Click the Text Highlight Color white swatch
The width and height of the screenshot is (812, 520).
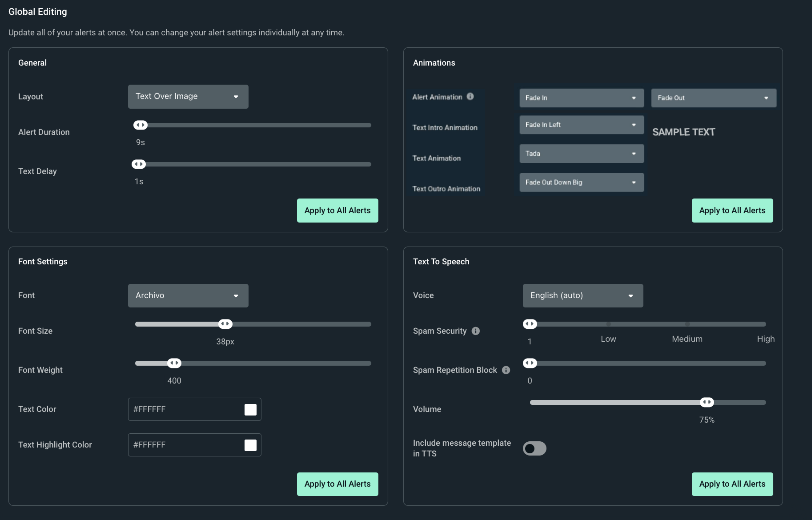(x=250, y=445)
